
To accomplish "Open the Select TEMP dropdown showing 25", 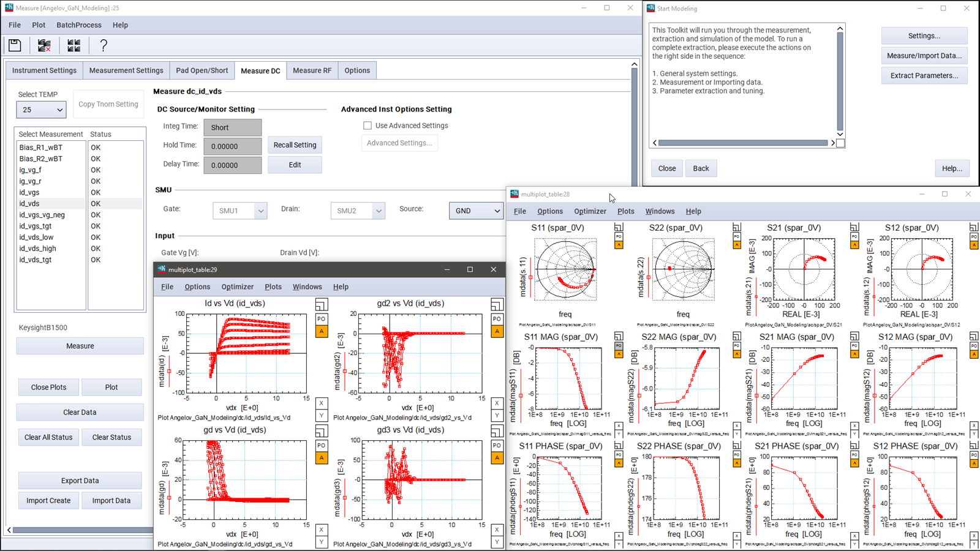I will (40, 110).
